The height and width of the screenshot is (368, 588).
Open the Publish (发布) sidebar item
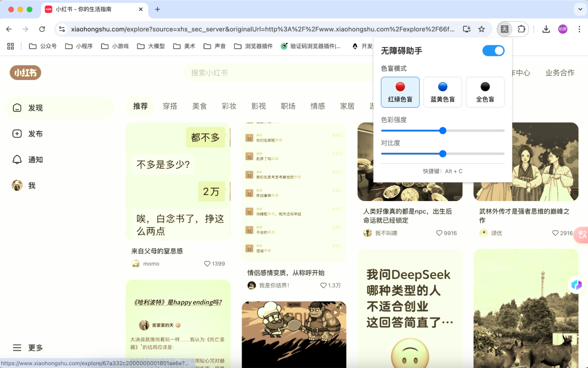pos(59,134)
